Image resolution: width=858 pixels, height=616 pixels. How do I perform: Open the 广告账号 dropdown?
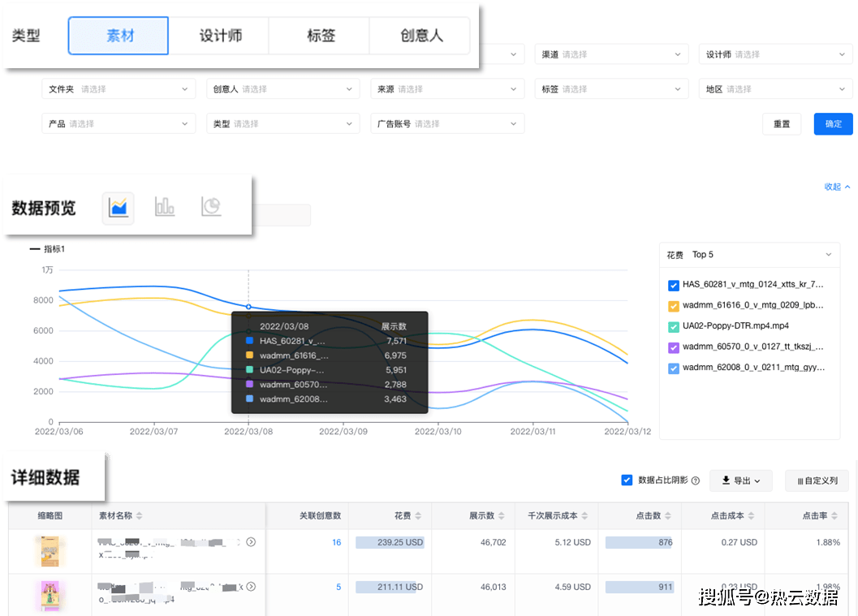point(447,123)
